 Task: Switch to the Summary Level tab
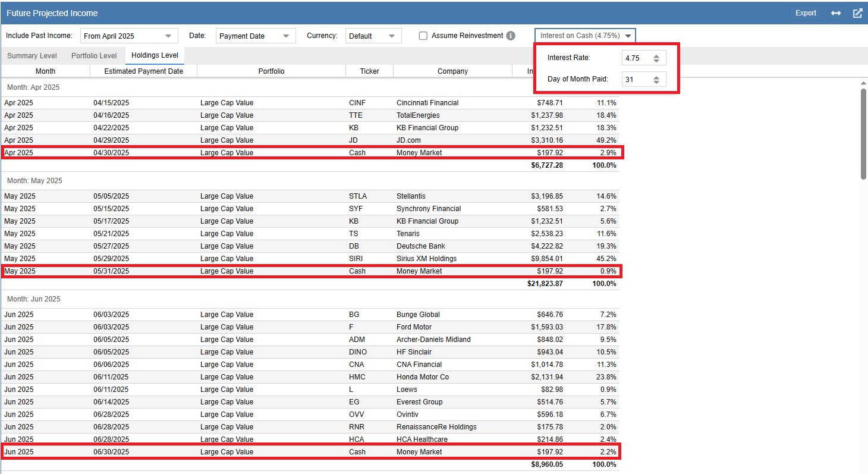tap(32, 56)
